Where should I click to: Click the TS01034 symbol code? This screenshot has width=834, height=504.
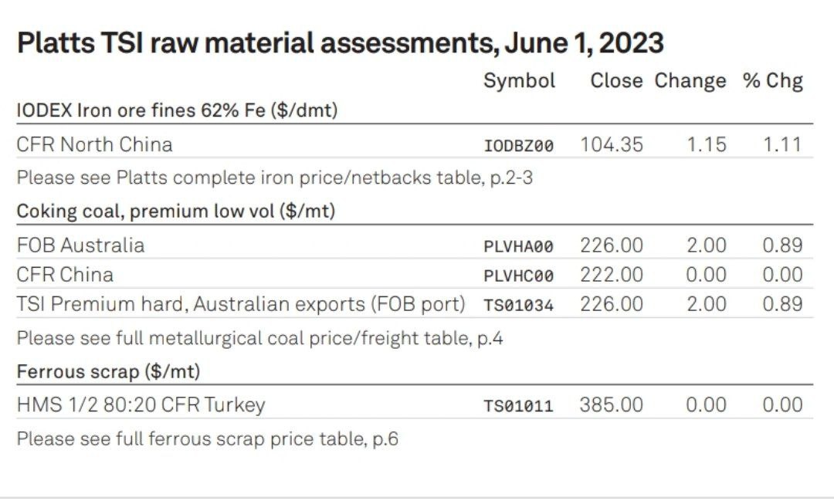point(518,305)
